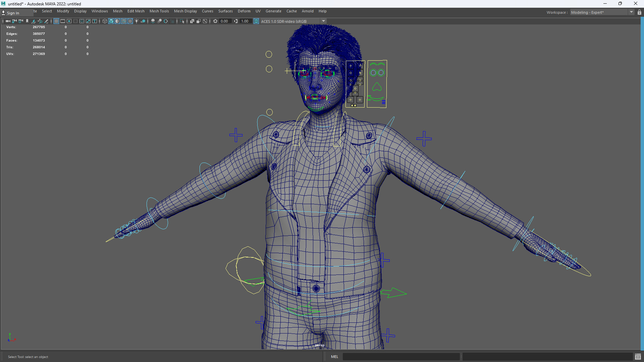Click the Select Camera icon
644x362 pixels.
8,21
